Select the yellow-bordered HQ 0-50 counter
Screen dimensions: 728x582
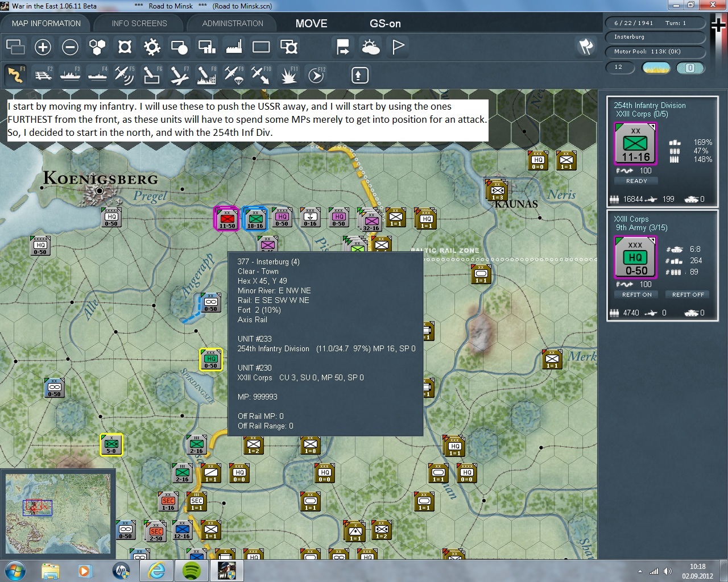tap(210, 359)
